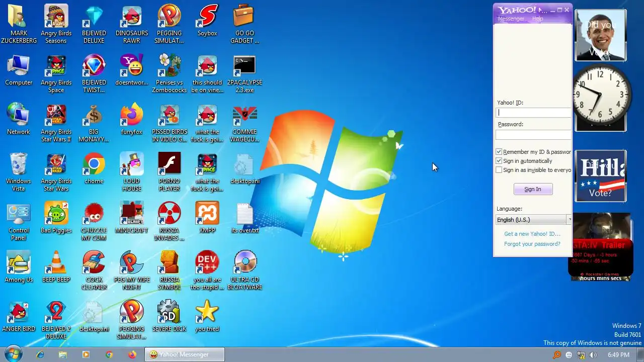Click the Yahoo! Messenger taskbar button
Viewport: 644px width, 362px height.
[x=185, y=354]
